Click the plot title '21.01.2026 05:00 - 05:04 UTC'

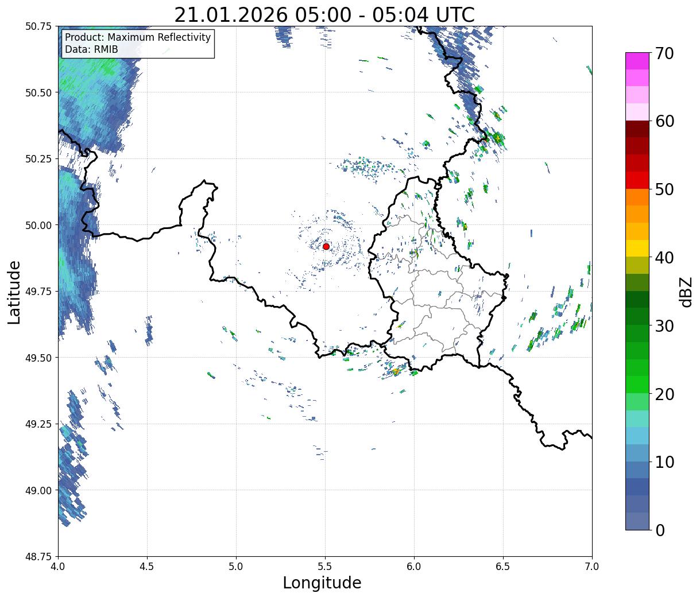324,15
